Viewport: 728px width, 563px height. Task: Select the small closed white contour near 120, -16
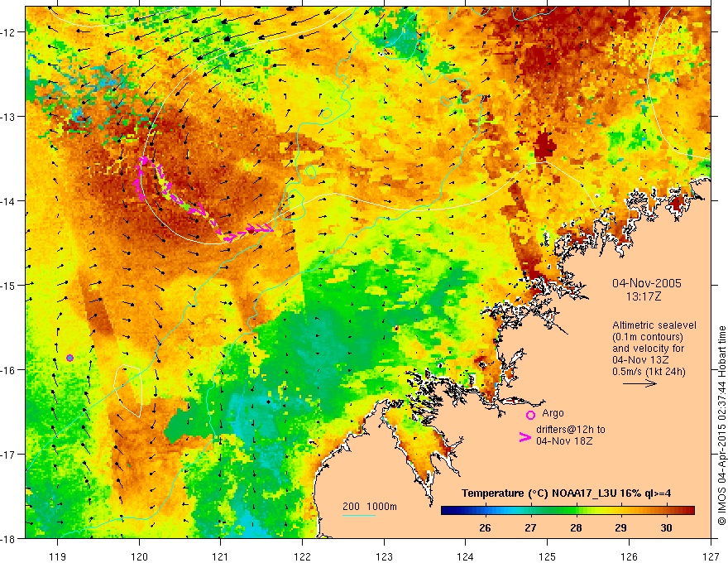point(127,391)
